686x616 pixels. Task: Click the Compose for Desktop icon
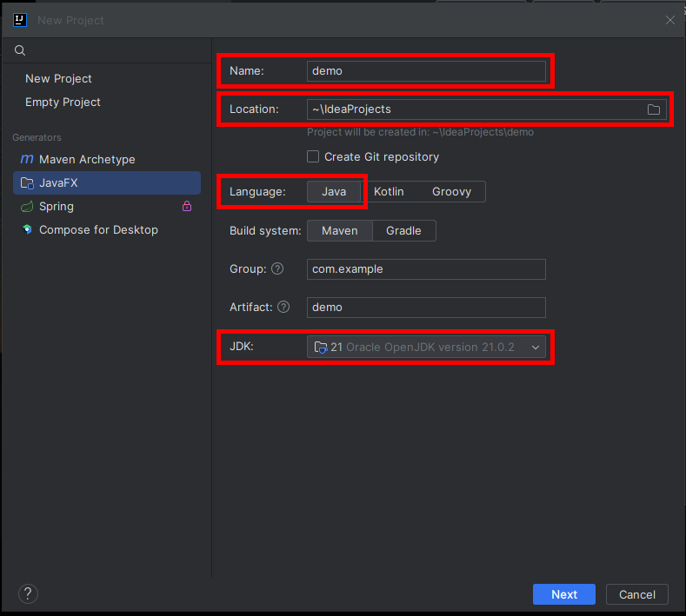point(27,229)
